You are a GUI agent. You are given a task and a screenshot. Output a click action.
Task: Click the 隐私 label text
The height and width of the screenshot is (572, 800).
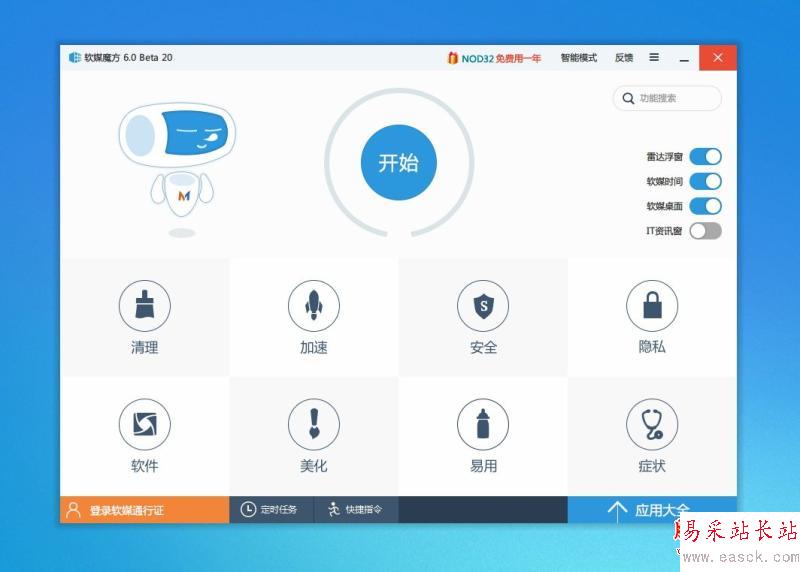(652, 346)
